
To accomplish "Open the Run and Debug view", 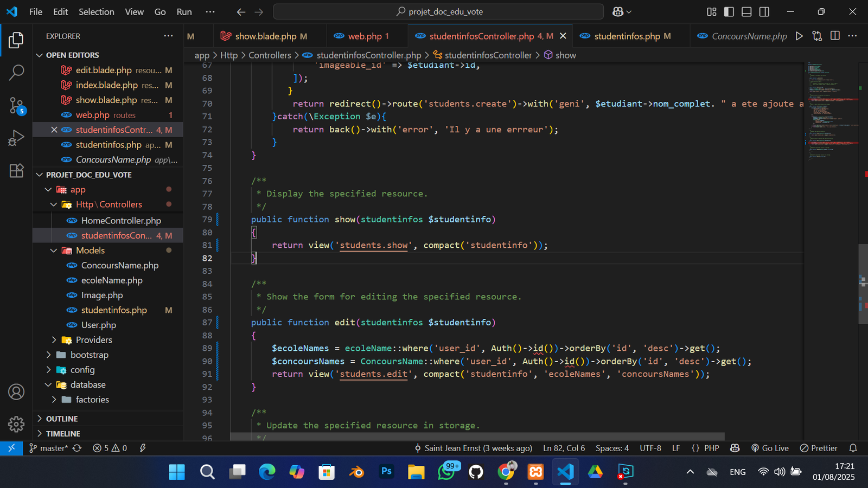I will tap(16, 138).
